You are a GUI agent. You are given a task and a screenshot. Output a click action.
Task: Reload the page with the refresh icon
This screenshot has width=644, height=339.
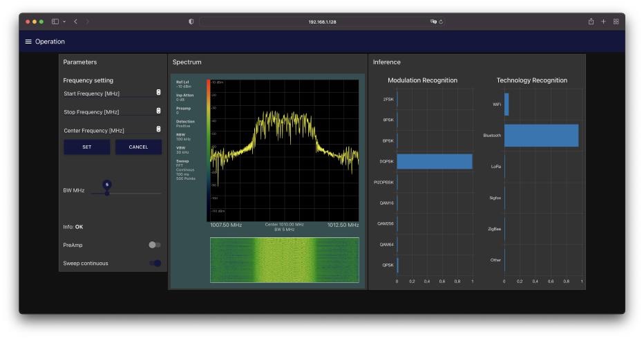pos(441,21)
